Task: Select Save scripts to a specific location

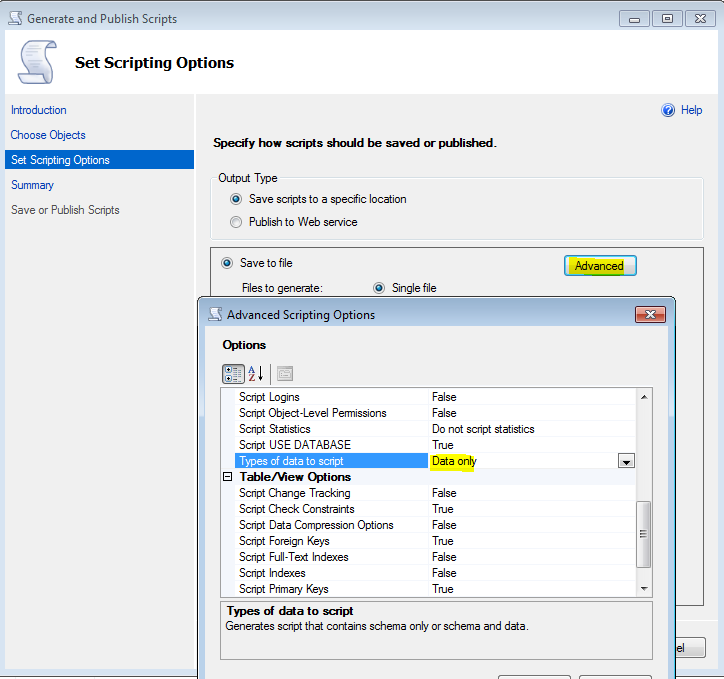Action: click(x=236, y=199)
